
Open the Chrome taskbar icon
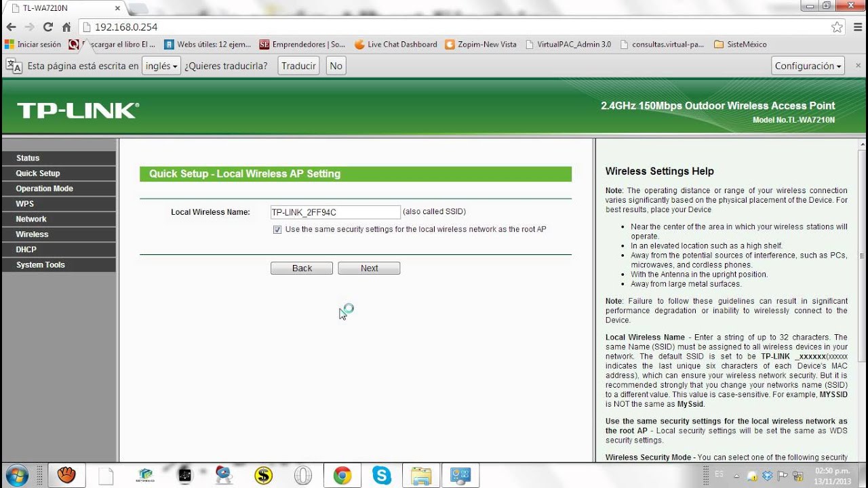342,476
